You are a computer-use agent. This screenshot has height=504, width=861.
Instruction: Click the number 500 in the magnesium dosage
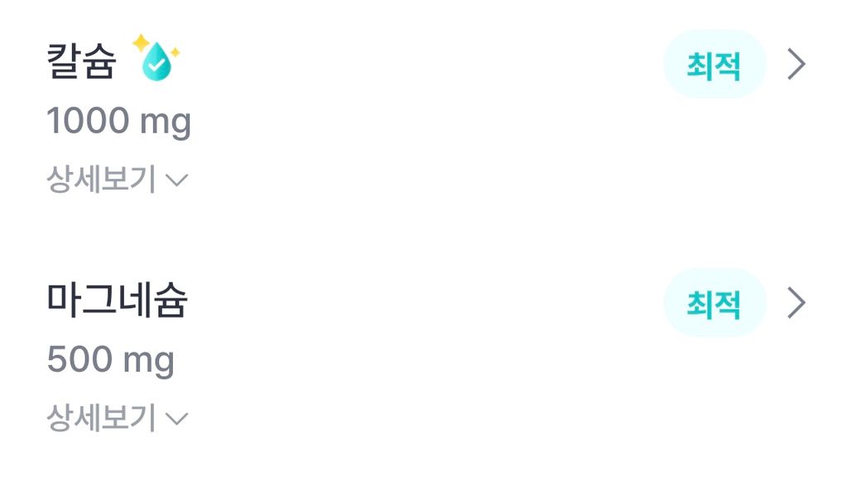click(79, 360)
